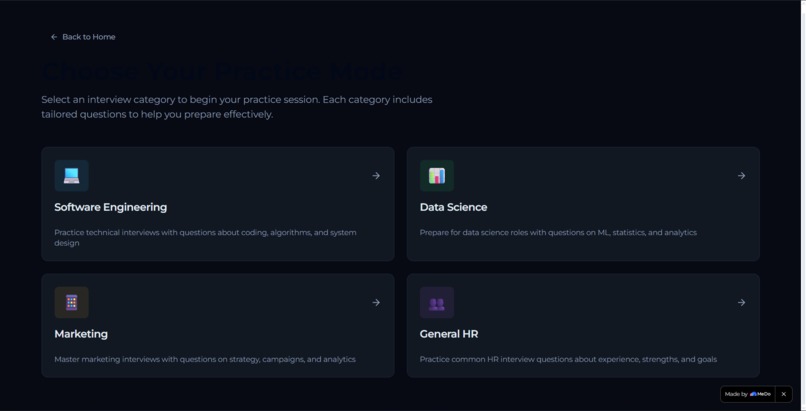Click the arrow on the Marketing card
This screenshot has height=411, width=806.
tap(376, 303)
